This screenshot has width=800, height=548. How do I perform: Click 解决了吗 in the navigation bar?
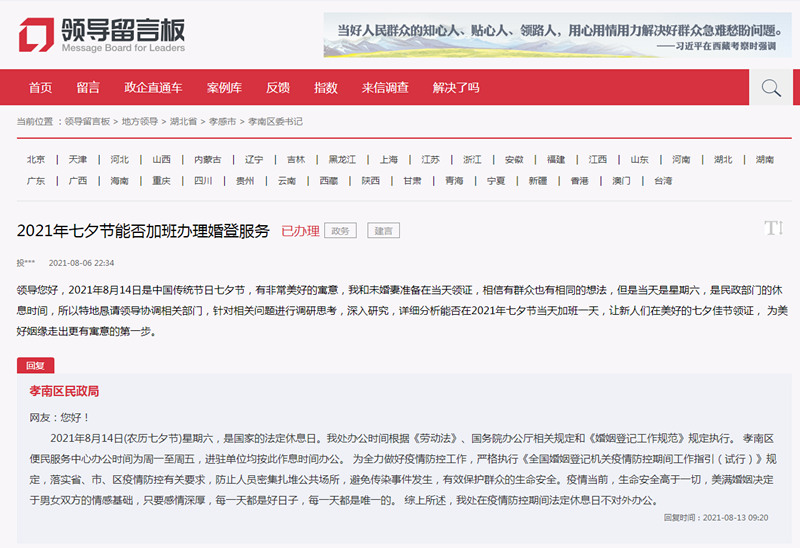[456, 88]
